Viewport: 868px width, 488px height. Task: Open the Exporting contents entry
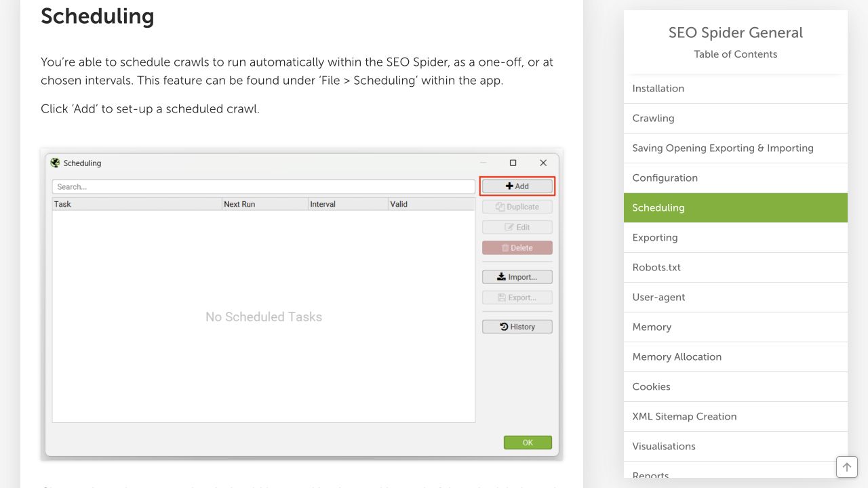736,238
